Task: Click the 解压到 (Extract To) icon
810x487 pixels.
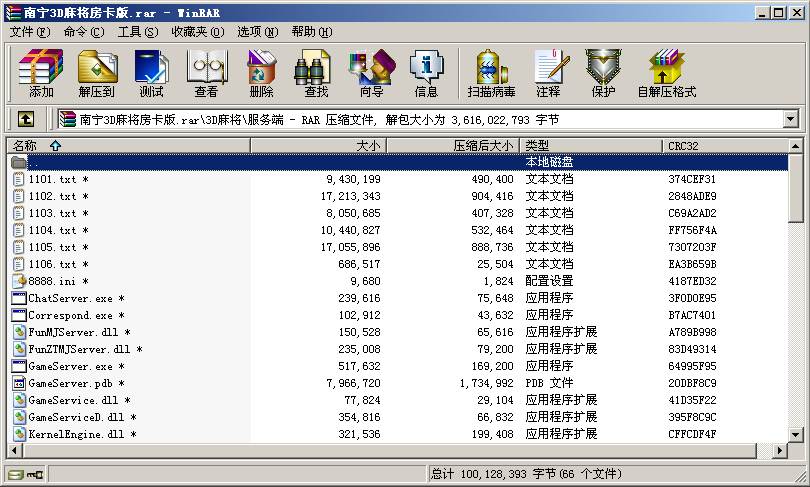Action: tap(96, 73)
